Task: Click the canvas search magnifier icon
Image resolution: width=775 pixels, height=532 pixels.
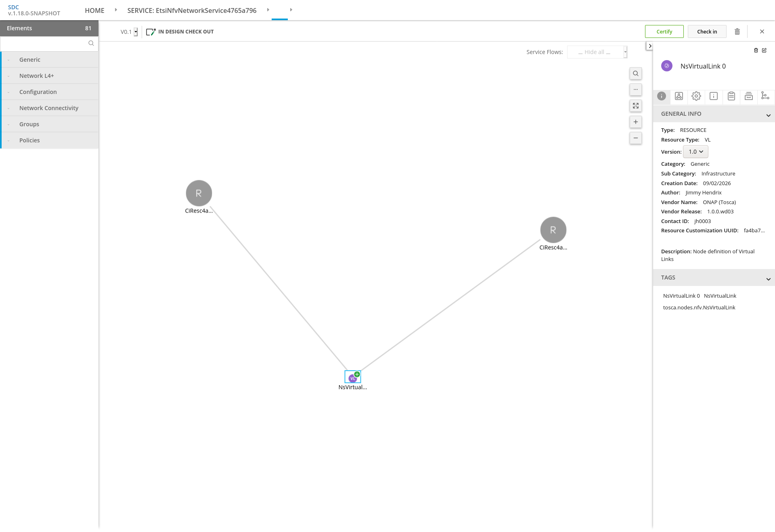Action: click(x=635, y=73)
